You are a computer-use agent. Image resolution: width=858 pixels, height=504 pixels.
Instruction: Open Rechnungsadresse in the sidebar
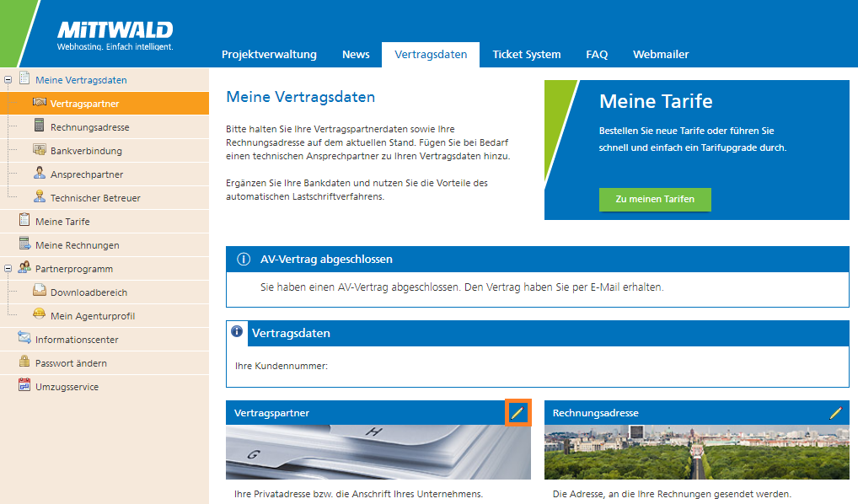point(89,127)
